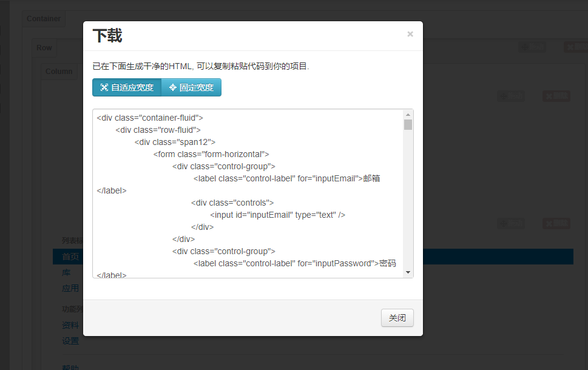Select the 自适应宽度 fluid width option

click(x=127, y=87)
